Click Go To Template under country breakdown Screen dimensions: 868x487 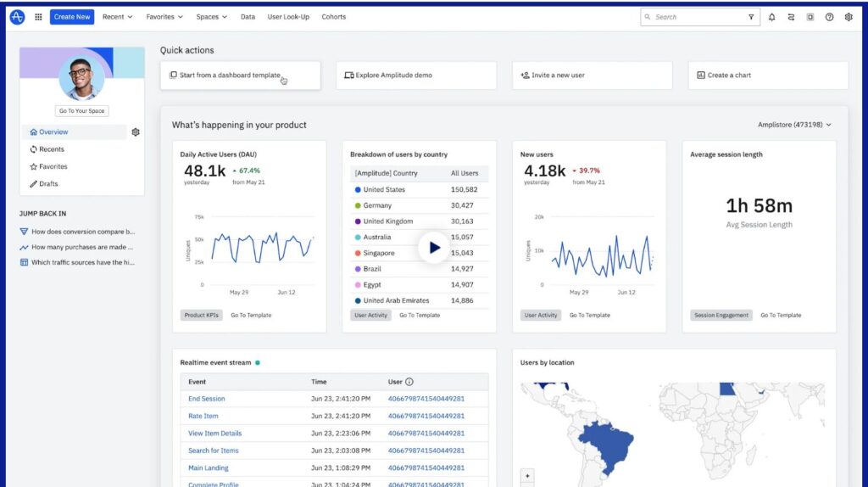(x=420, y=316)
